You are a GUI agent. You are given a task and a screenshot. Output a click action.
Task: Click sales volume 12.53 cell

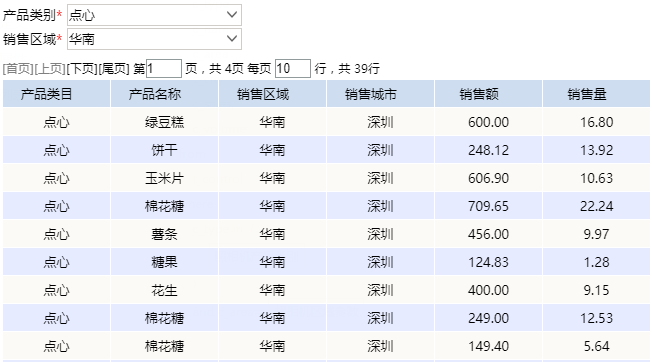pyautogui.click(x=596, y=318)
